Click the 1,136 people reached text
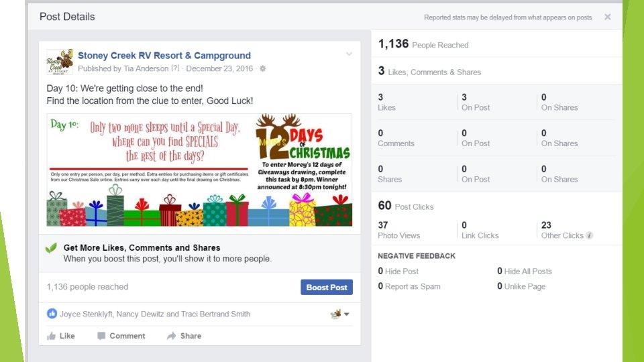 pos(87,287)
